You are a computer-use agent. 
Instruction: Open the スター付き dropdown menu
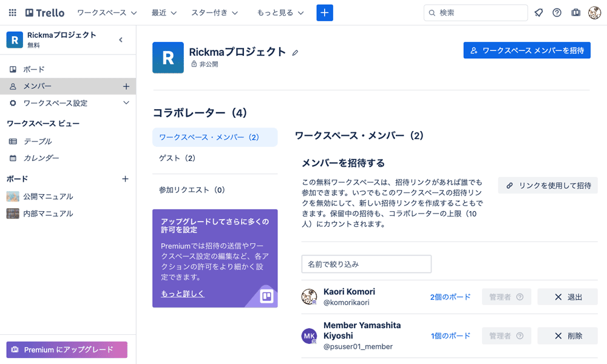tap(214, 13)
